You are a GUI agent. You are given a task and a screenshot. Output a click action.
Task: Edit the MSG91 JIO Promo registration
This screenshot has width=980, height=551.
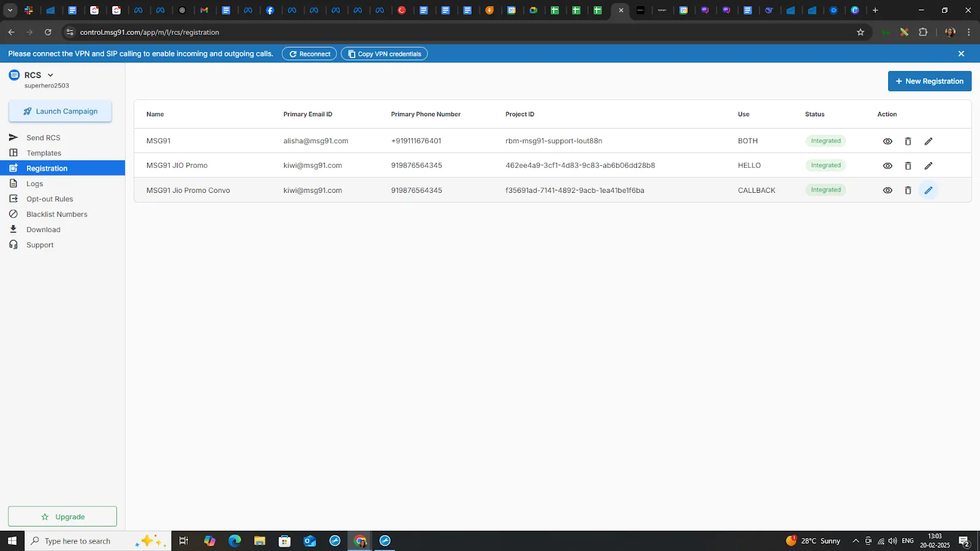pyautogui.click(x=929, y=166)
